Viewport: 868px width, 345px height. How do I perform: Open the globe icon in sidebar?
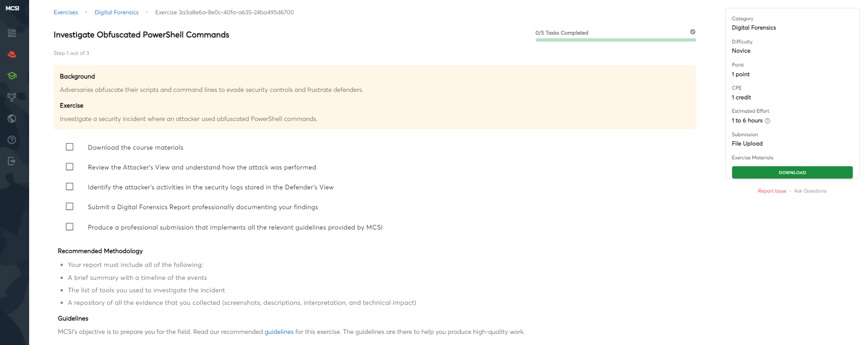point(12,119)
